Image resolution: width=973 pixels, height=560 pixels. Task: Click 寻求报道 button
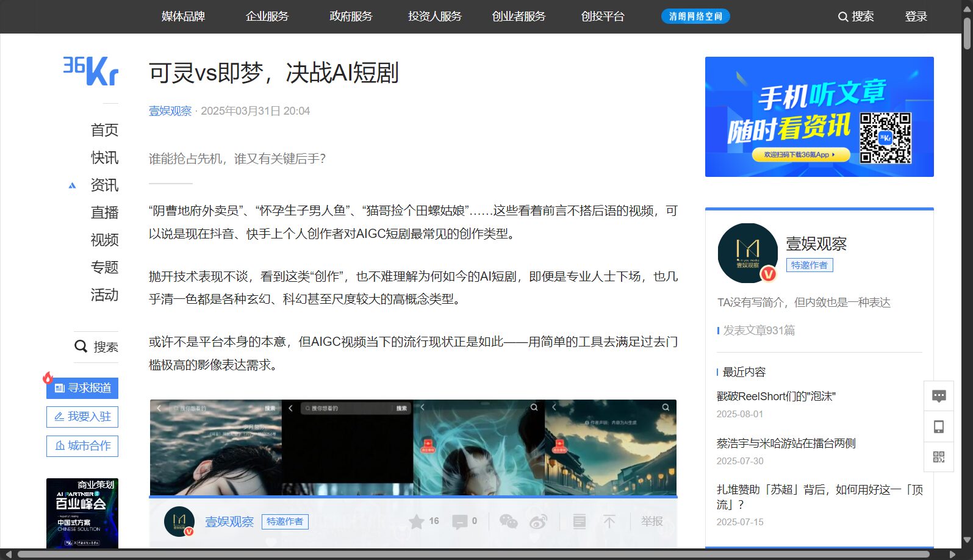click(x=82, y=388)
